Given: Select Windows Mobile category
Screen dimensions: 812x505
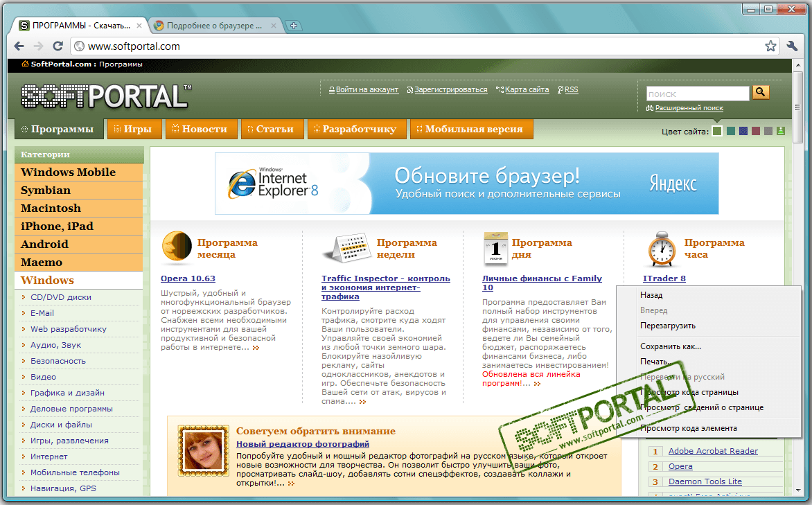Looking at the screenshot, I should coord(79,172).
